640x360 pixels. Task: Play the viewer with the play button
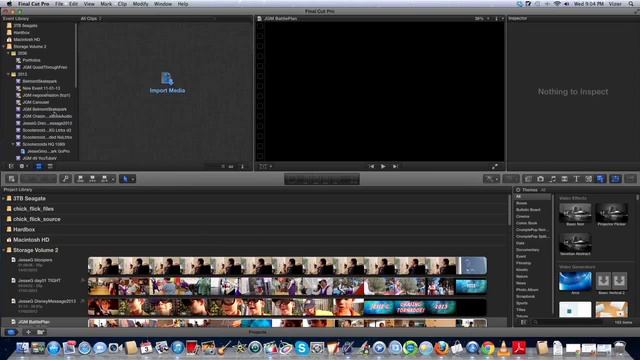coord(383,166)
